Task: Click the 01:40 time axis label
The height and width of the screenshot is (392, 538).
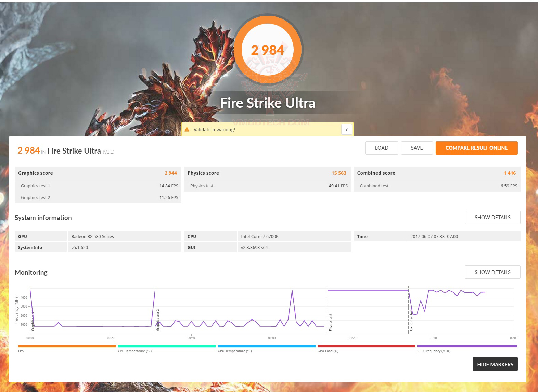Action: coord(433,338)
